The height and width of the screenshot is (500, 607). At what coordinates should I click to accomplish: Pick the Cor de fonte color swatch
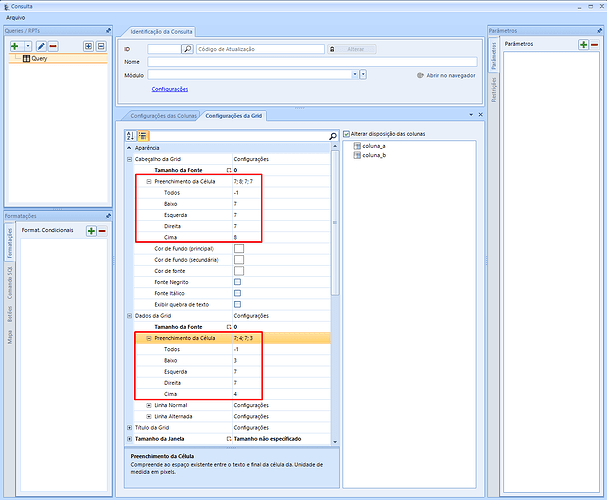pos(238,270)
